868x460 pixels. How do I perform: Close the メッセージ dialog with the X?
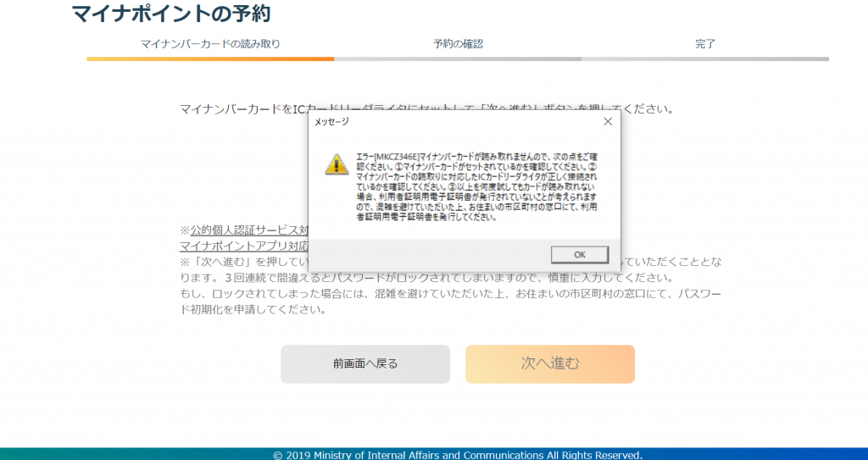point(607,122)
